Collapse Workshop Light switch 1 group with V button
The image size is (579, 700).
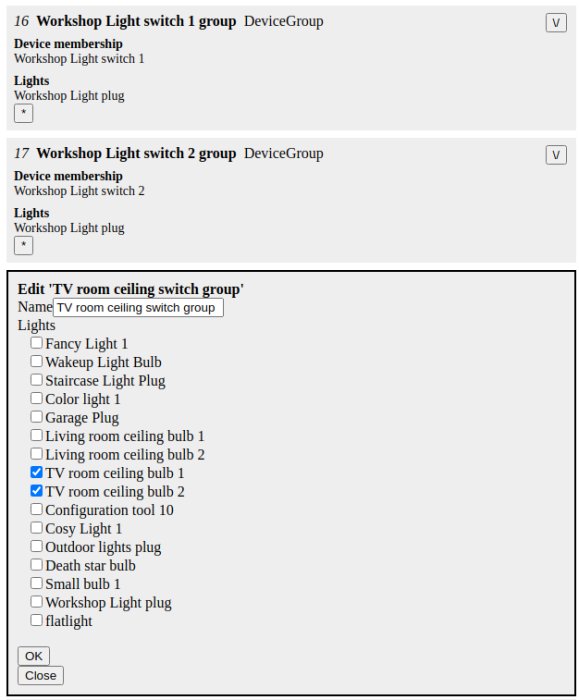(556, 23)
